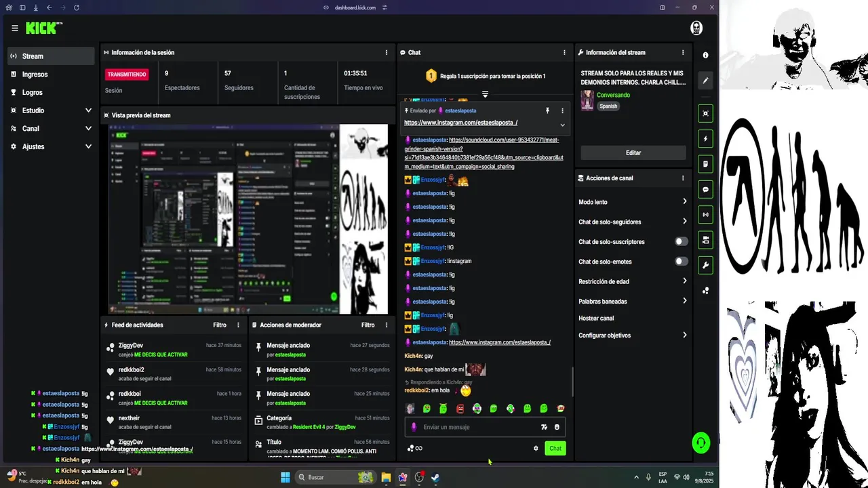Click the broadcast signal widget icon
The height and width of the screenshot is (488, 868).
click(705, 215)
